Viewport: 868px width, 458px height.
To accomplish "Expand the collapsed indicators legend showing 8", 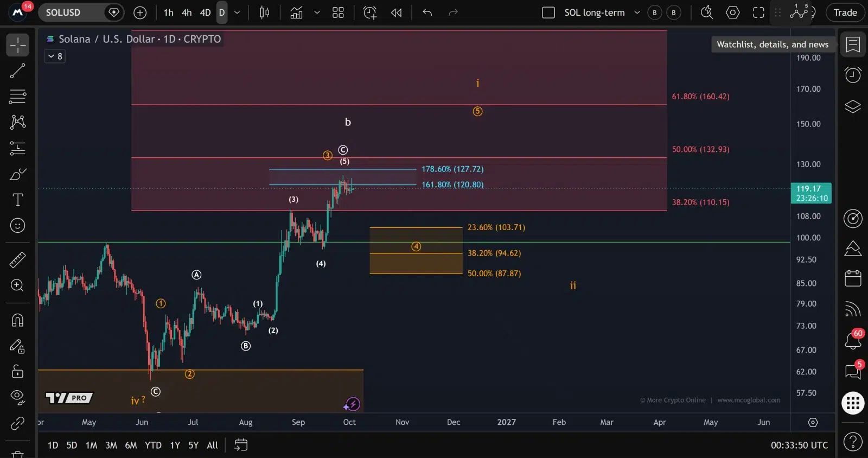I will [55, 56].
